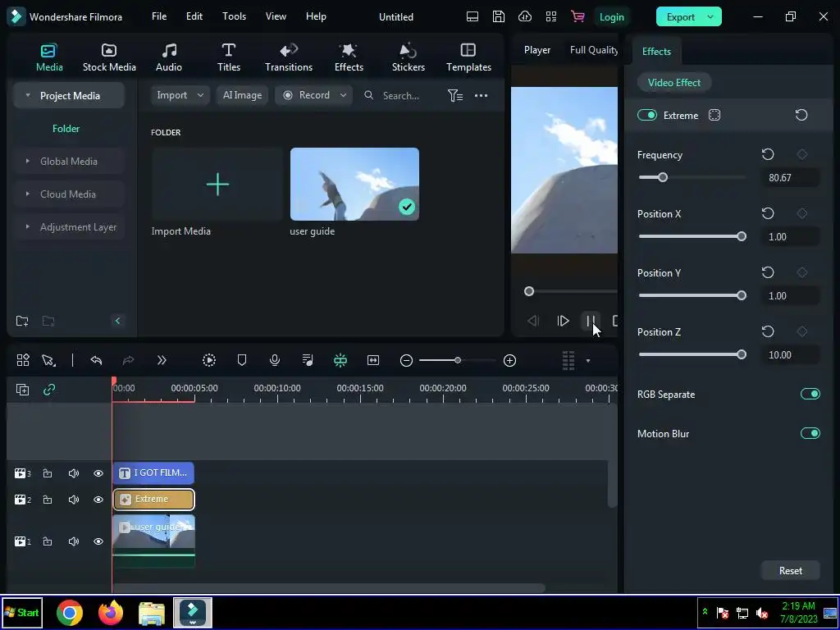The width and height of the screenshot is (840, 630).
Task: Open the Transitions library tab
Action: pos(289,57)
